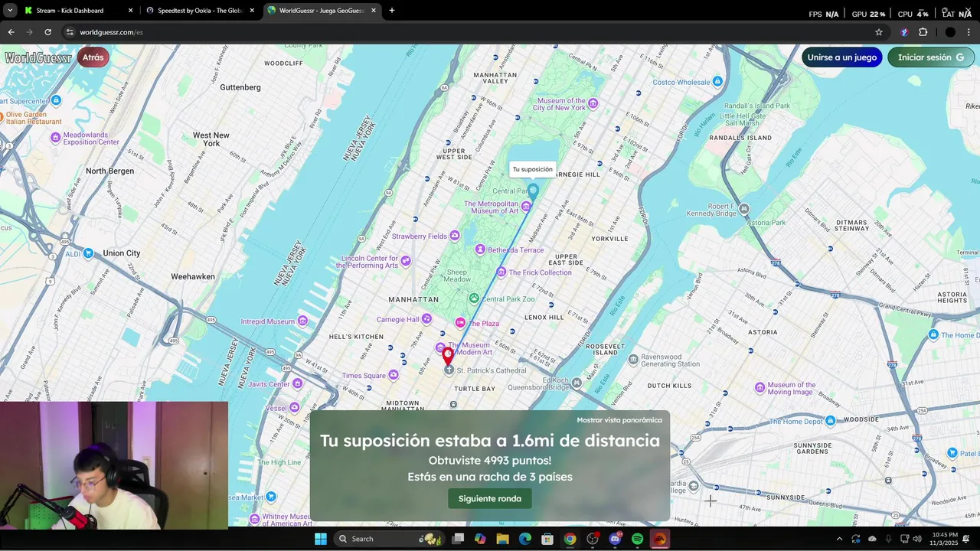The height and width of the screenshot is (551, 980).
Task: Go back with the Atrás button
Action: (x=93, y=57)
